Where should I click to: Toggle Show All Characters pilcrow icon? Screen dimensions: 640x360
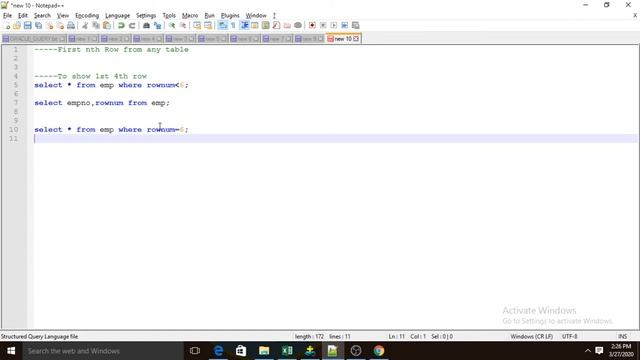pyautogui.click(x=233, y=25)
